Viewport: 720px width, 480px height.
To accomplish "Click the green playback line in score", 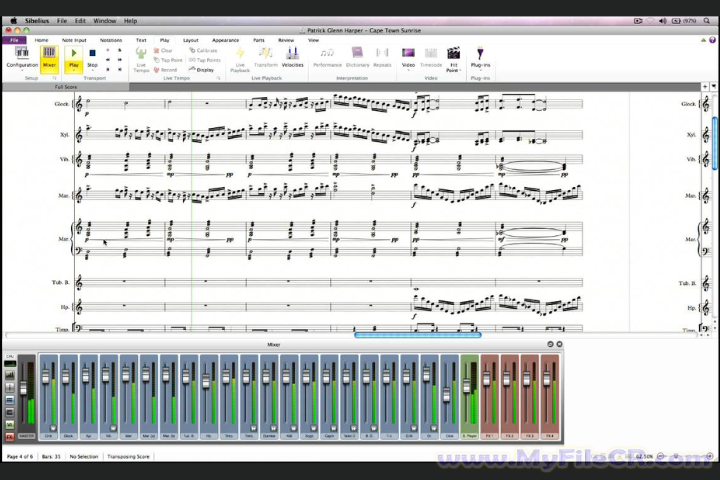I will 191,211.
